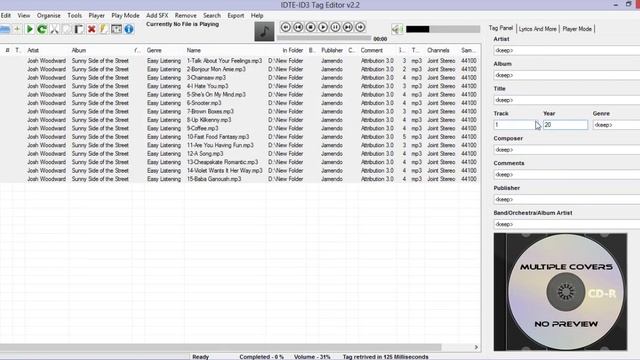Open the Add SFX menu
The image size is (640, 360).
tap(157, 16)
